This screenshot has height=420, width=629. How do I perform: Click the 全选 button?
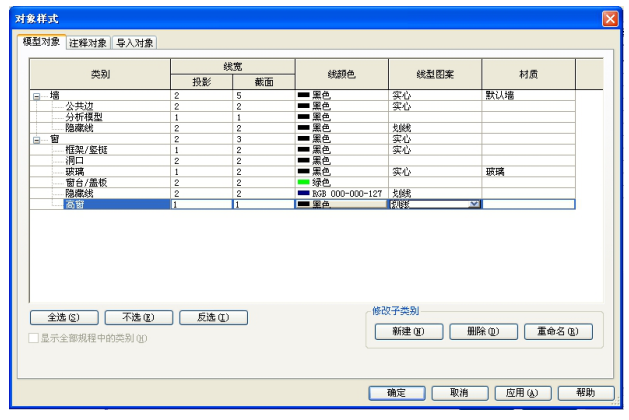click(x=62, y=318)
